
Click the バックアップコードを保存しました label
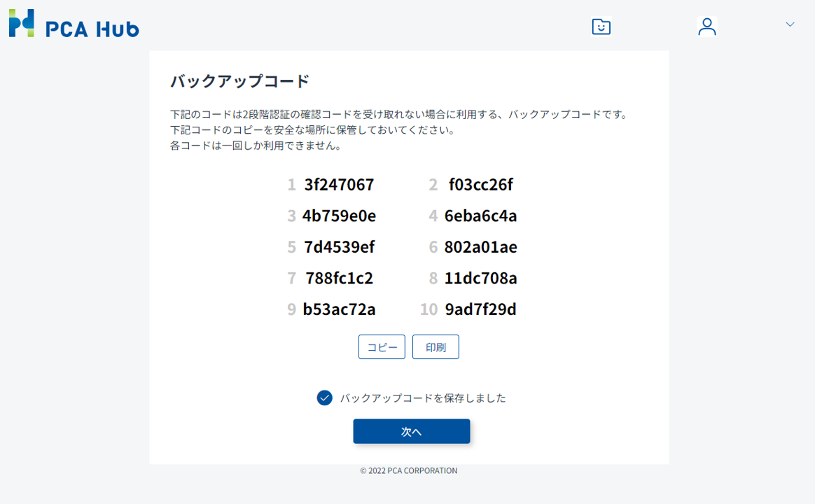(x=423, y=398)
